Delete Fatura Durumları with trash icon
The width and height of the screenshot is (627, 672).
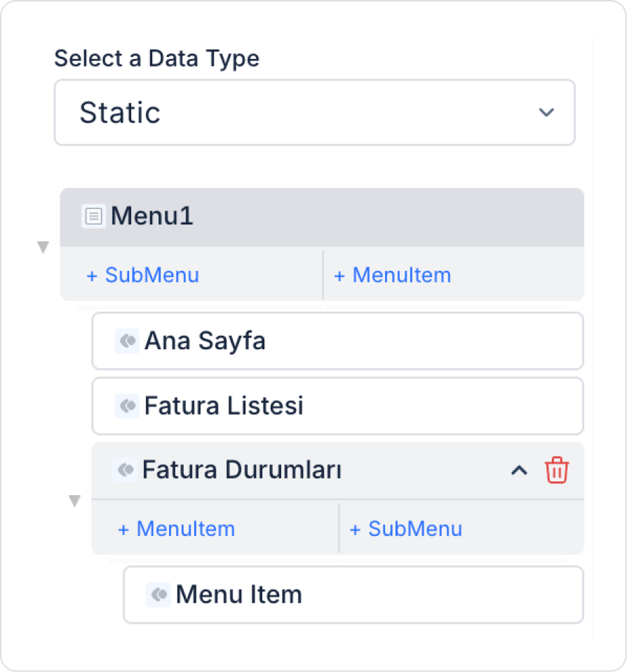557,470
